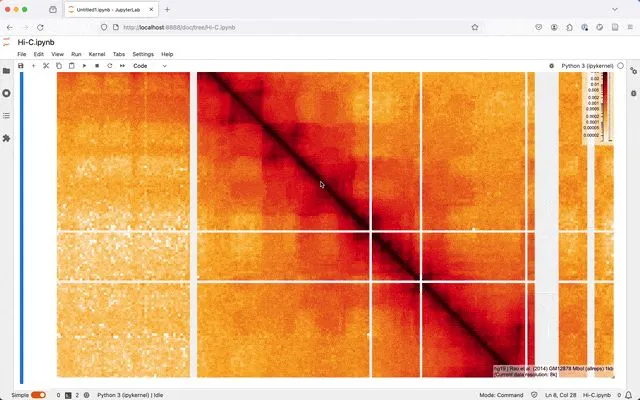640x400 pixels.
Task: Select the Untitled1.ipynb browser tab
Action: pos(110,9)
